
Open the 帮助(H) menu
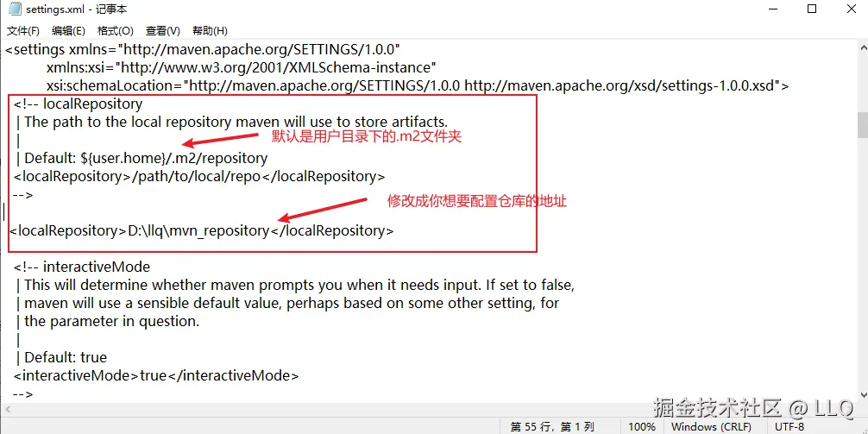coord(210,31)
